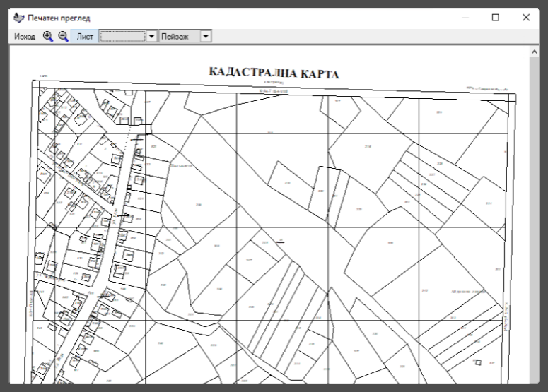
Task: Select the small black building symbol at map bottom-right
Action: coord(477,362)
